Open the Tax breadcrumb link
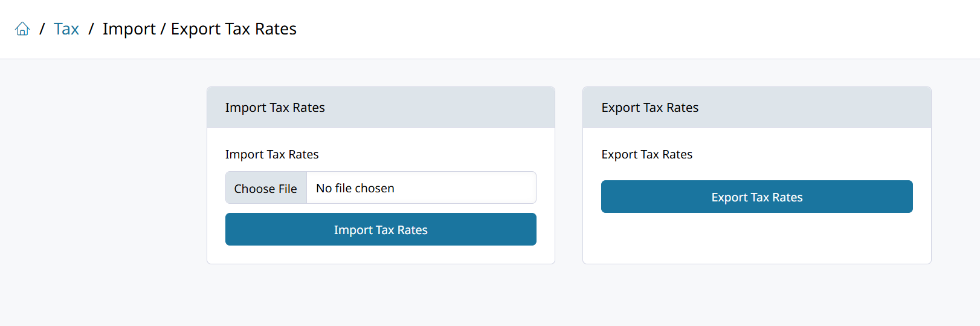980x326 pixels. tap(66, 29)
